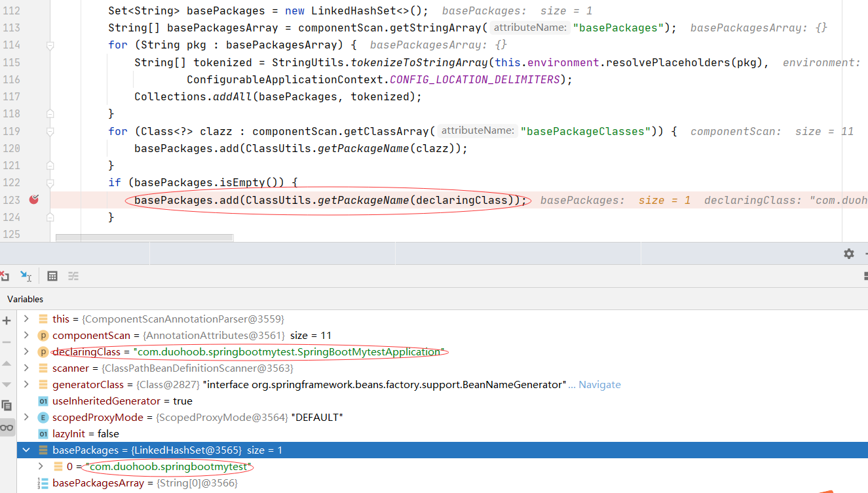The height and width of the screenshot is (493, 868).
Task: Click fold end marker on line 124
Action: click(50, 217)
